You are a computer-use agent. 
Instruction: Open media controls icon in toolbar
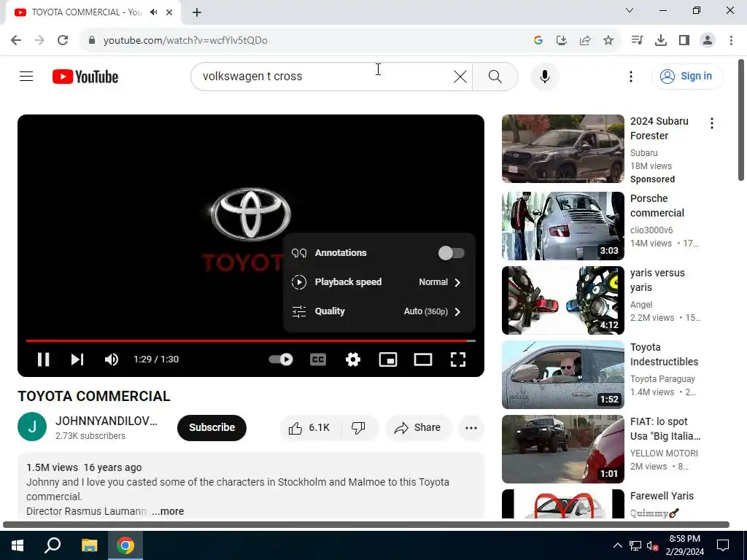tap(637, 40)
